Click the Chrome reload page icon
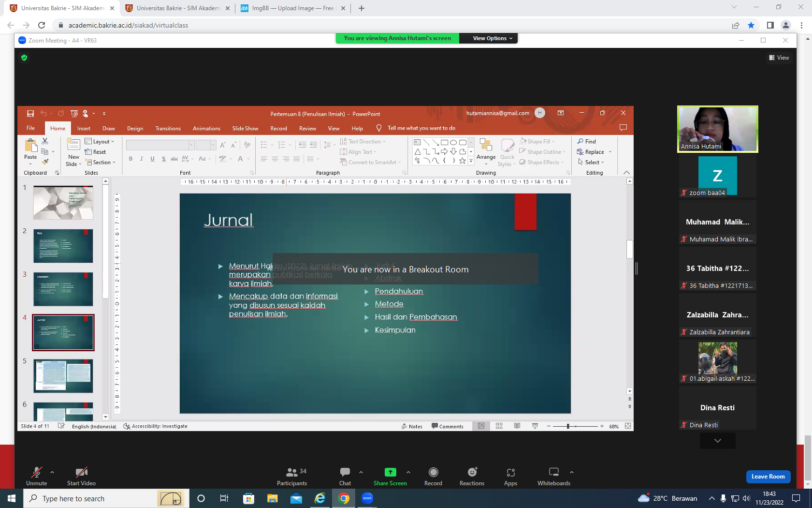 [x=42, y=25]
